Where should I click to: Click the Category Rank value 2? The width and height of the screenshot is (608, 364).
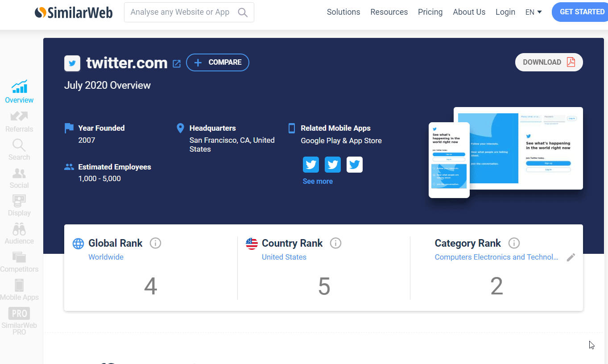click(496, 286)
